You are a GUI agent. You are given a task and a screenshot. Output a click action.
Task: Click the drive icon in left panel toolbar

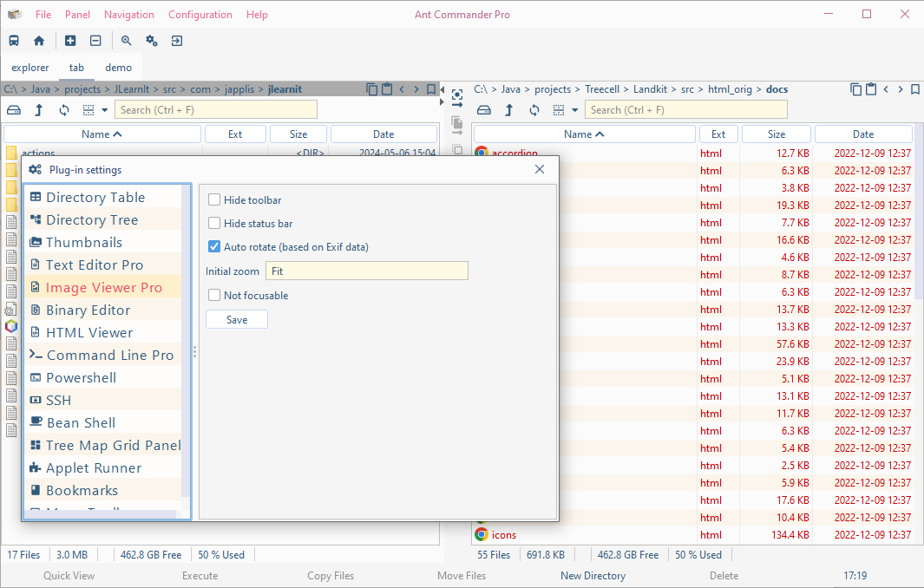click(x=14, y=110)
